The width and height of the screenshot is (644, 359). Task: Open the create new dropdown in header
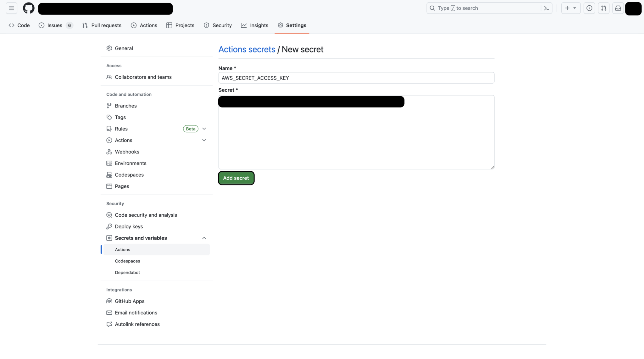571,8
